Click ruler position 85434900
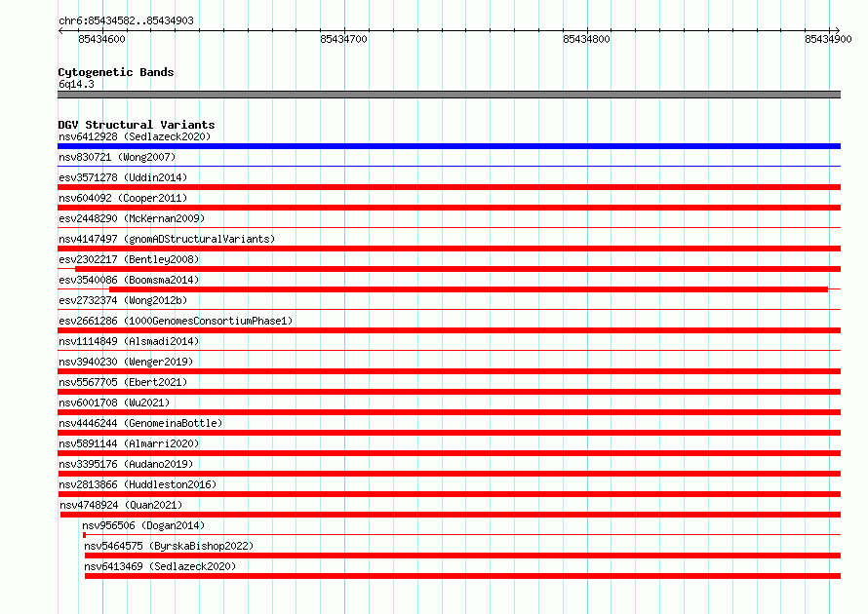868x614 pixels. click(x=828, y=39)
